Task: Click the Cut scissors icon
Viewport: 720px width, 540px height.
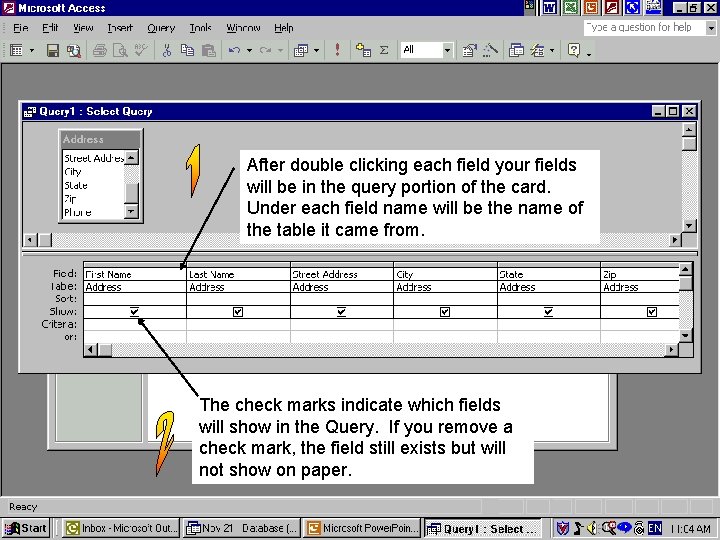Action: (x=167, y=50)
